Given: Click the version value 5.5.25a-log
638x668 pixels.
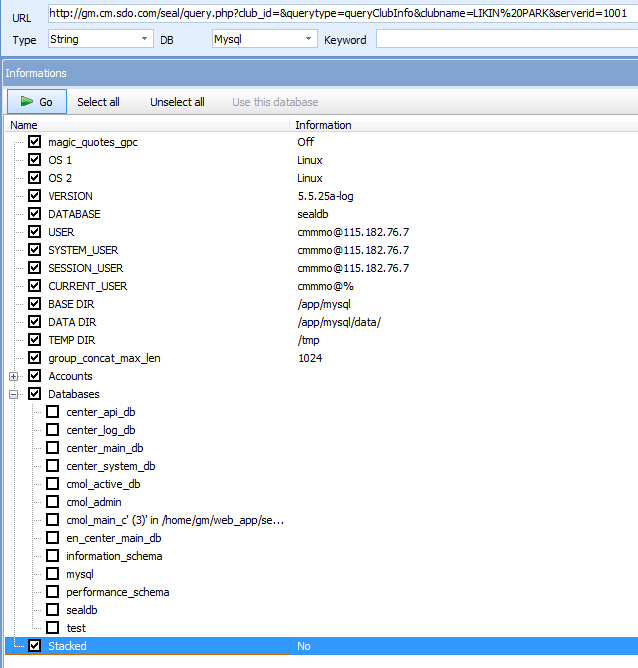Looking at the screenshot, I should (325, 196).
